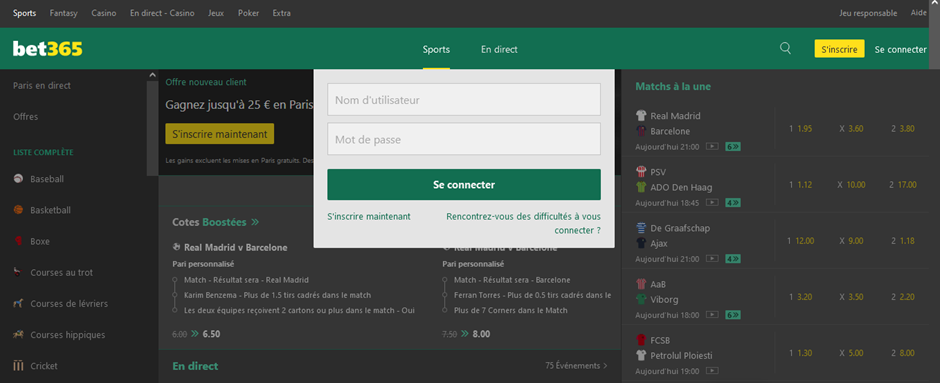Select the Cricket wicket icon
Image resolution: width=940 pixels, height=383 pixels.
tap(19, 366)
